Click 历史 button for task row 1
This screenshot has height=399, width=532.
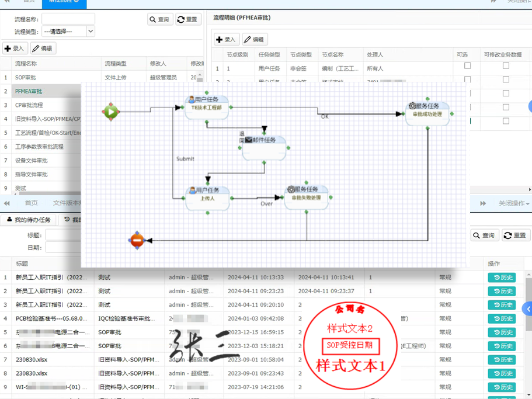(502, 277)
